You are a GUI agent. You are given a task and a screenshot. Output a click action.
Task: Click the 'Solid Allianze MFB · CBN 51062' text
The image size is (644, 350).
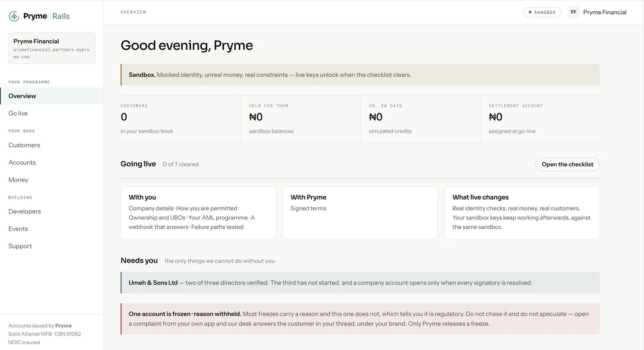(x=45, y=334)
